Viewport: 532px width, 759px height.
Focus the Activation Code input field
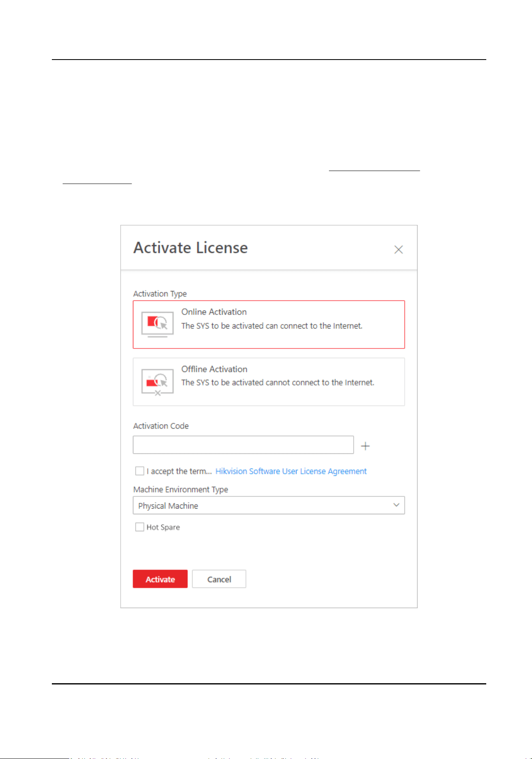point(243,445)
